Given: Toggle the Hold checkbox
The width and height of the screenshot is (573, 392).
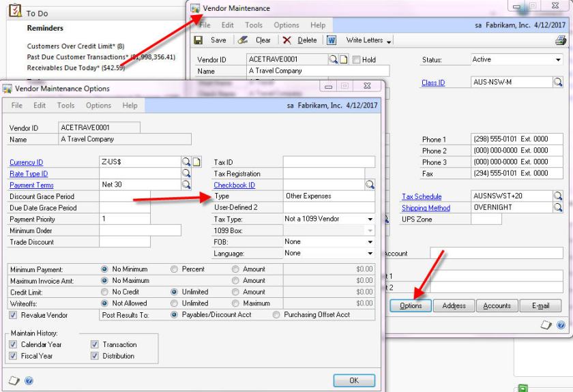Looking at the screenshot, I should (x=356, y=59).
